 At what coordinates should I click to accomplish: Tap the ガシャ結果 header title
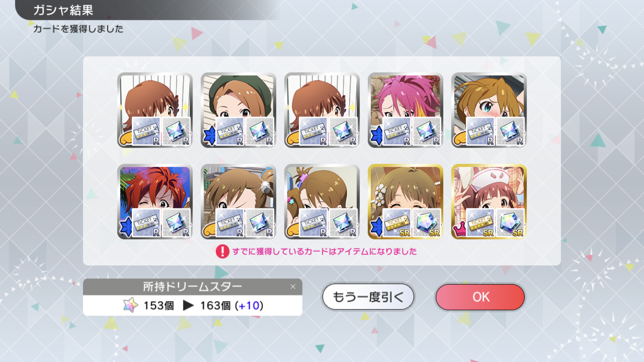point(63,10)
